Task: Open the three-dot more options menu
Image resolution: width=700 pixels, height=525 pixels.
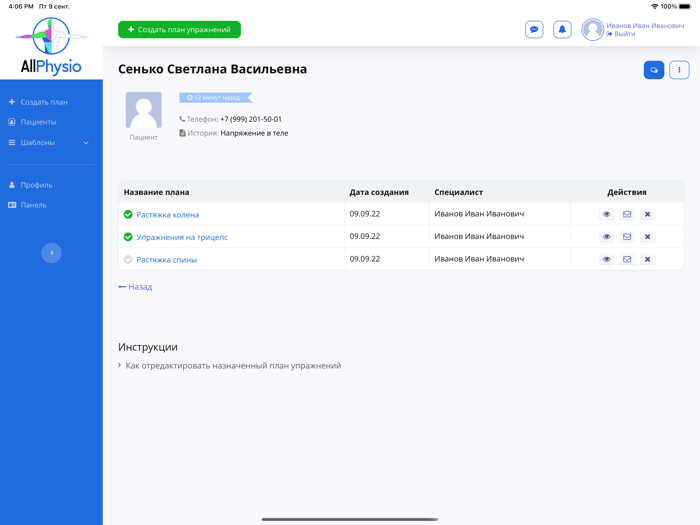Action: [679, 70]
